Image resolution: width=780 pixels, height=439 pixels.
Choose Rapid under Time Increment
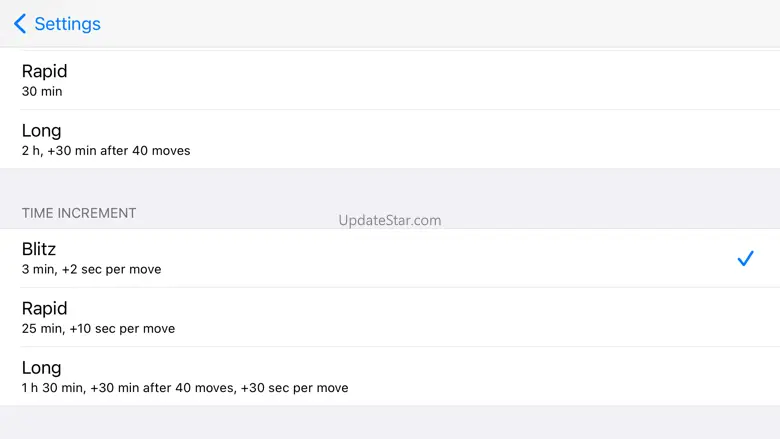click(390, 317)
